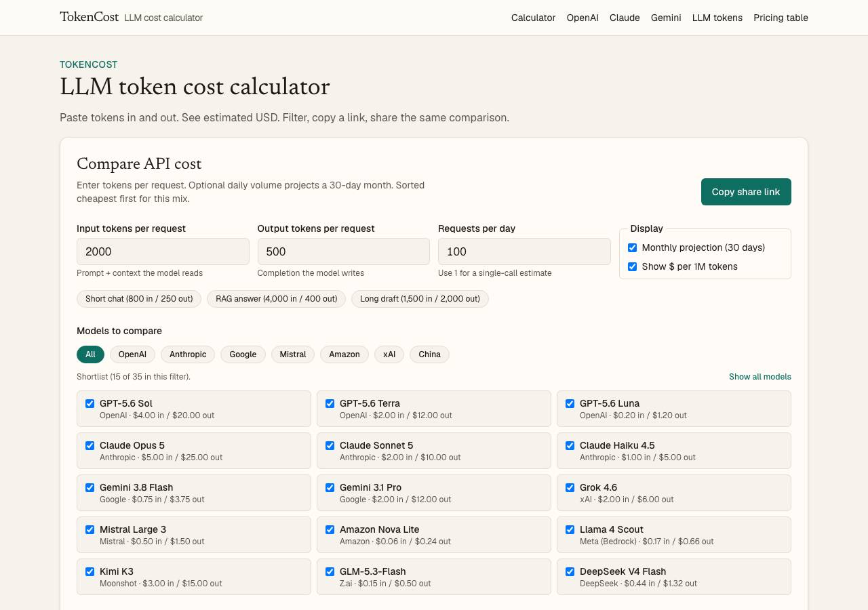Apply the Short chat preset
This screenshot has width=868, height=610.
139,299
